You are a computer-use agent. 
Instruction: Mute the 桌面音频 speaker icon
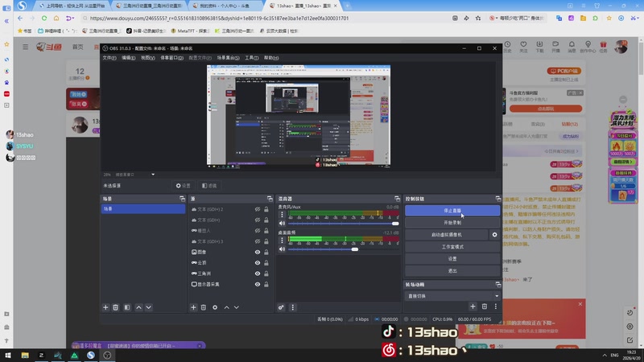pyautogui.click(x=283, y=249)
